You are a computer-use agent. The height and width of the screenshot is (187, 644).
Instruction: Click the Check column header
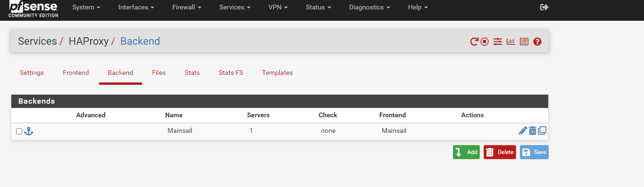(328, 115)
